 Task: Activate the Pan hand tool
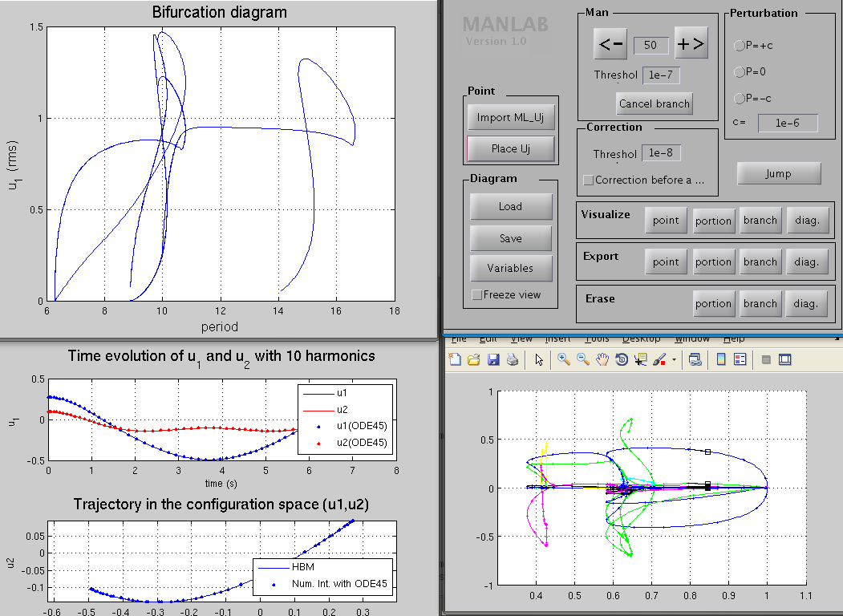coord(602,360)
